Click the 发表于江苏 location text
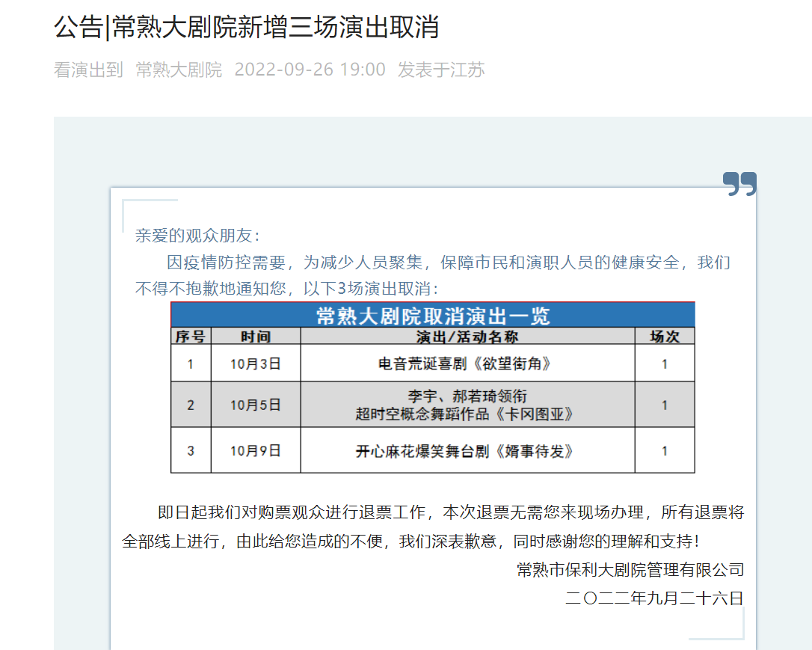This screenshot has width=812, height=650. (x=441, y=70)
